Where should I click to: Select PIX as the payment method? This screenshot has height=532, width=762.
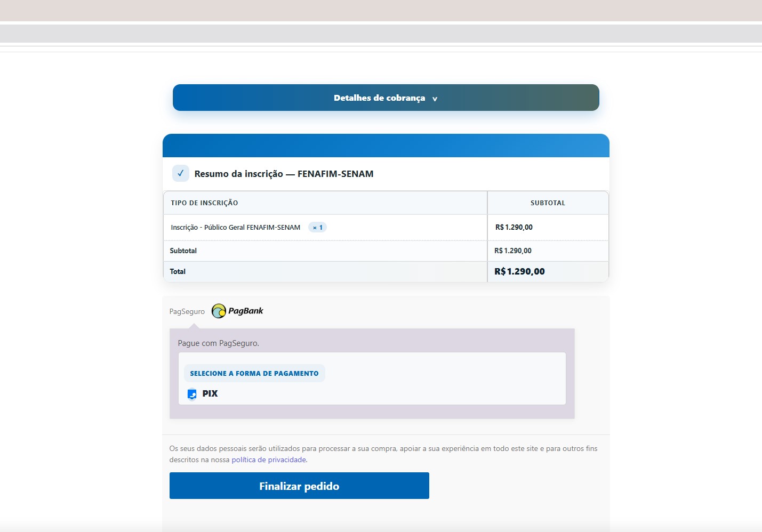(x=210, y=393)
